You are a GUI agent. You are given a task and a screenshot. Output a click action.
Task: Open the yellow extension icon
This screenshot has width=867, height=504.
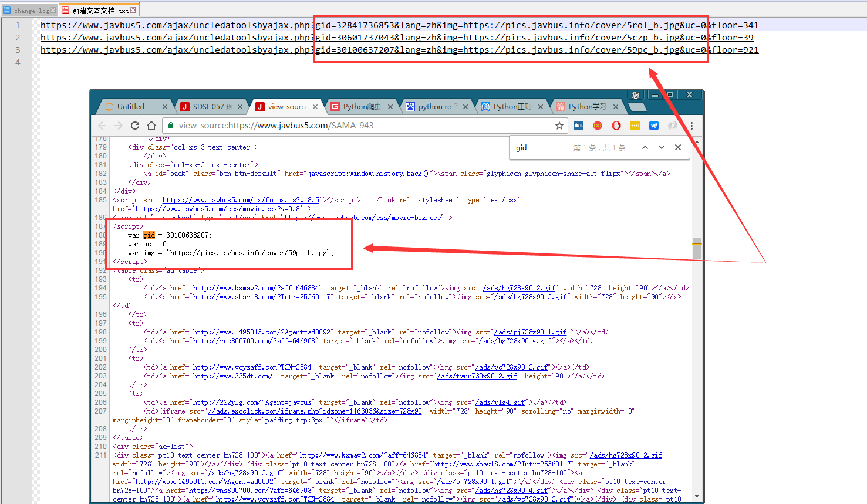(x=635, y=126)
